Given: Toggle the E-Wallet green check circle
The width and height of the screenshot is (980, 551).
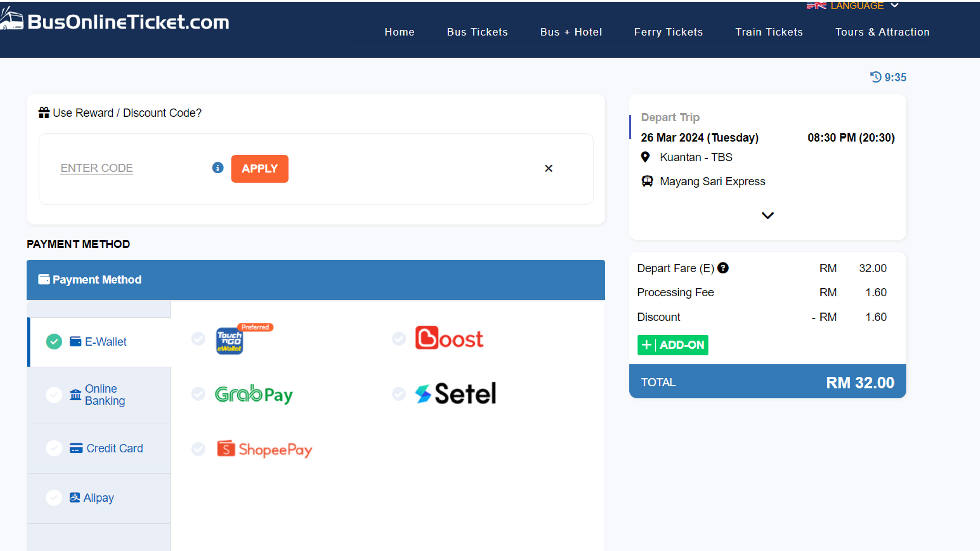Looking at the screenshot, I should (54, 342).
